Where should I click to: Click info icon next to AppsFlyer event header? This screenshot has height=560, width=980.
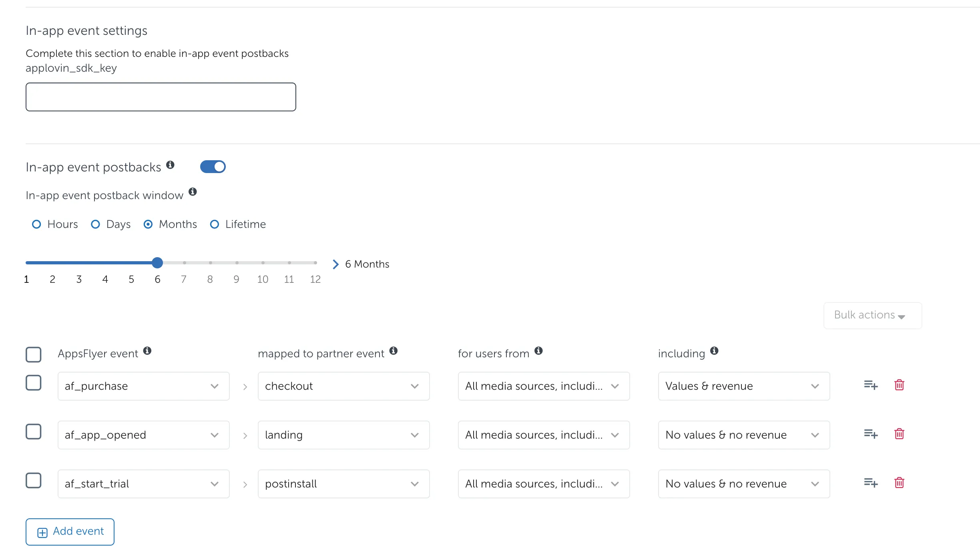[147, 351]
